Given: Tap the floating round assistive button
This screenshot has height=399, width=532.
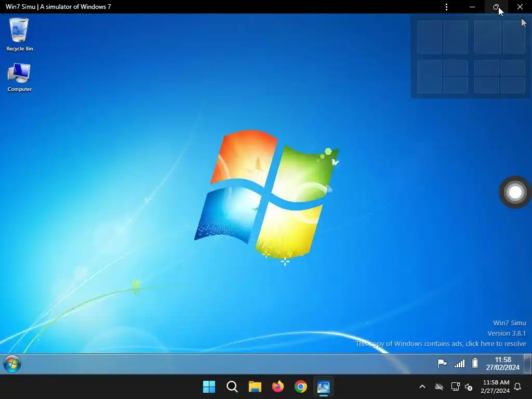Looking at the screenshot, I should pyautogui.click(x=515, y=192).
